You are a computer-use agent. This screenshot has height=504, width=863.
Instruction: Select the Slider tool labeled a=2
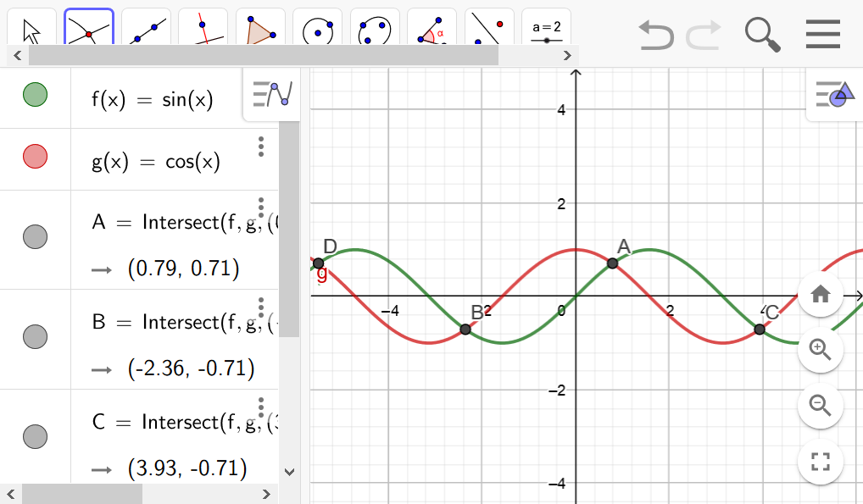click(545, 28)
